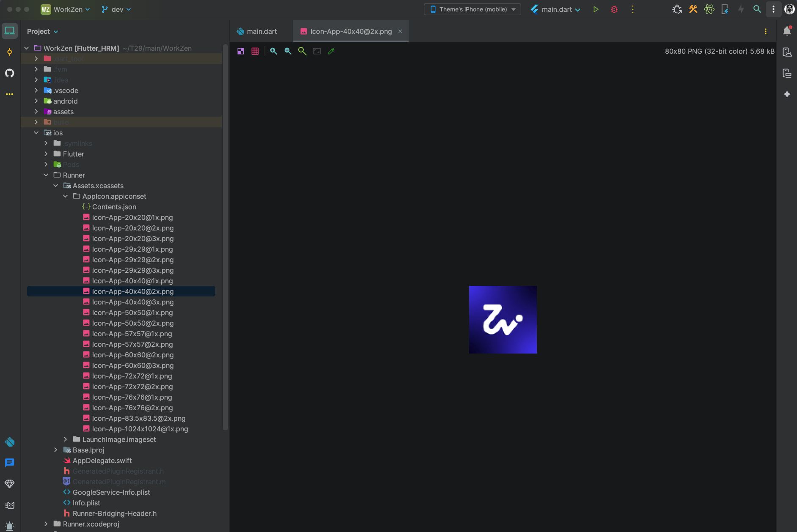
Task: Select Icon-App-20x20@1x.png in tree
Action: point(132,217)
